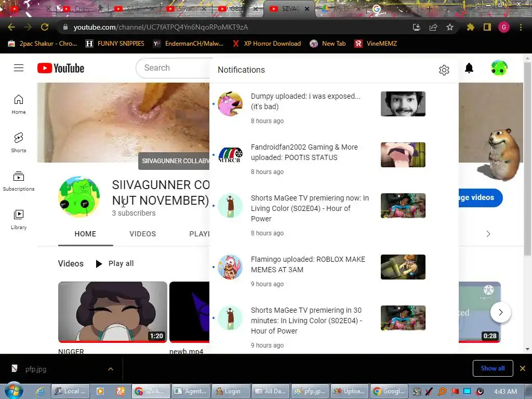Image resolution: width=532 pixels, height=399 pixels.
Task: Open notification settings gear icon
Action: coord(444,70)
